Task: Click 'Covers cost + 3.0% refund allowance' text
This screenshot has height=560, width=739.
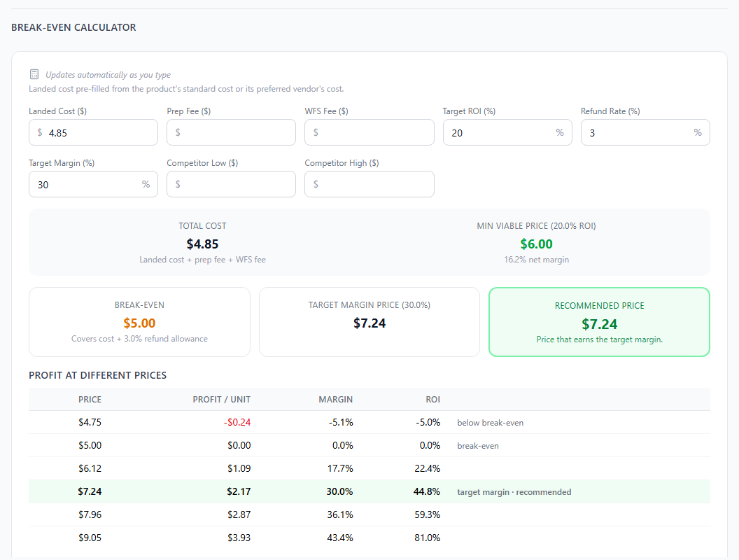Action: click(139, 339)
